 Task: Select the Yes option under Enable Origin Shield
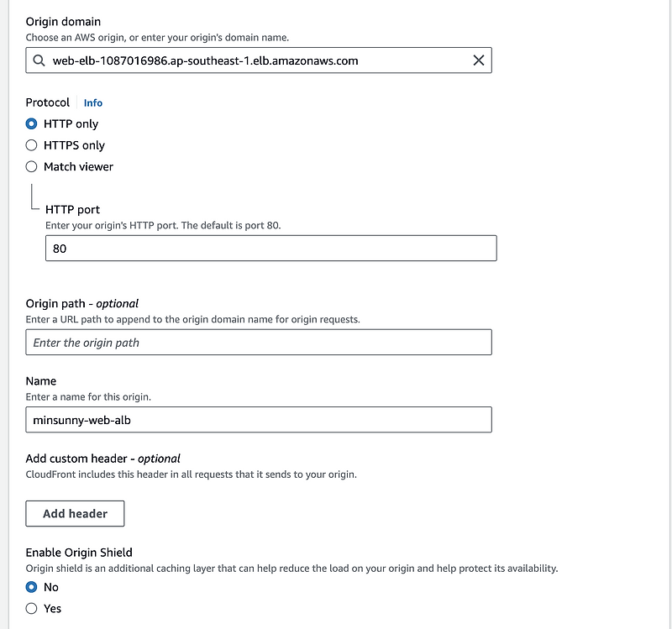31,608
